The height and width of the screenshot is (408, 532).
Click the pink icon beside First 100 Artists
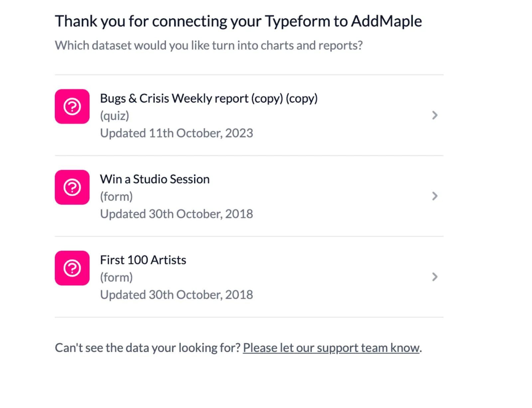coord(72,268)
